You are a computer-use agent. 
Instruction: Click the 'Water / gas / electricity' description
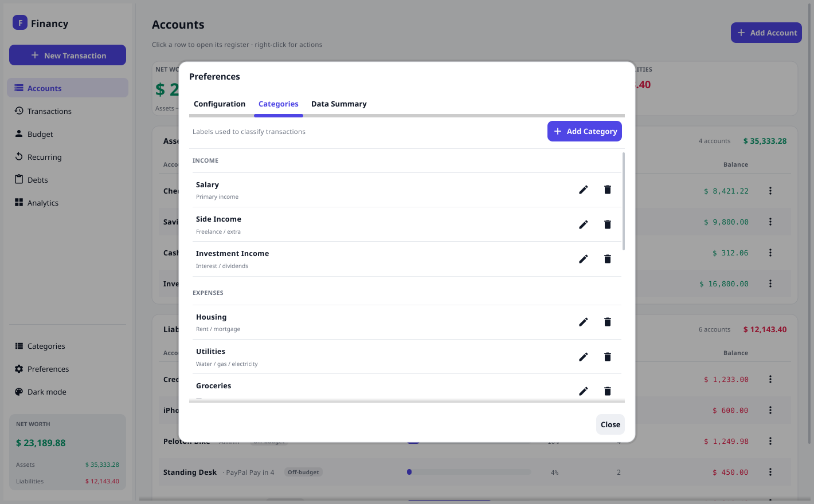[x=226, y=364]
